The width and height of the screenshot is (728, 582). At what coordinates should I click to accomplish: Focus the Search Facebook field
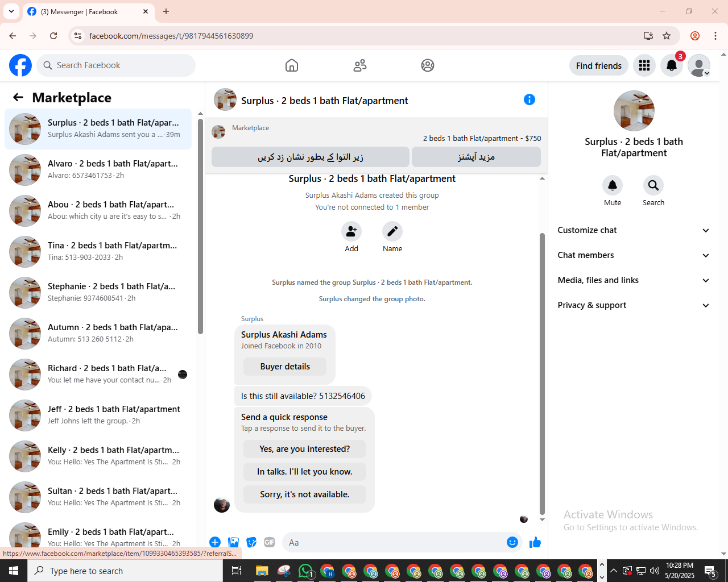click(116, 65)
